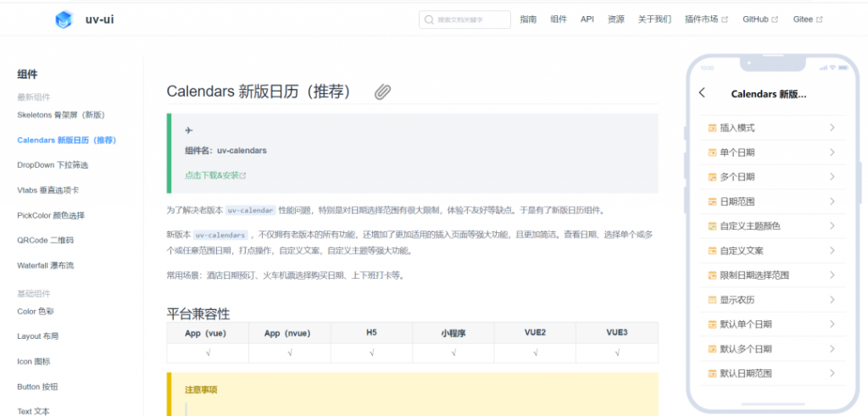The height and width of the screenshot is (416, 868).
Task: Open the 自定义主题颜色 row chevron
Action: coord(832,226)
